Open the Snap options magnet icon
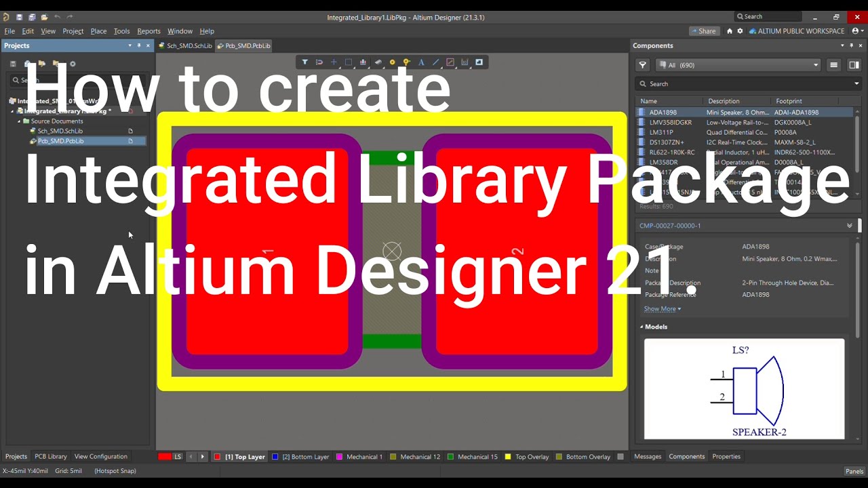This screenshot has width=868, height=488. 319,62
